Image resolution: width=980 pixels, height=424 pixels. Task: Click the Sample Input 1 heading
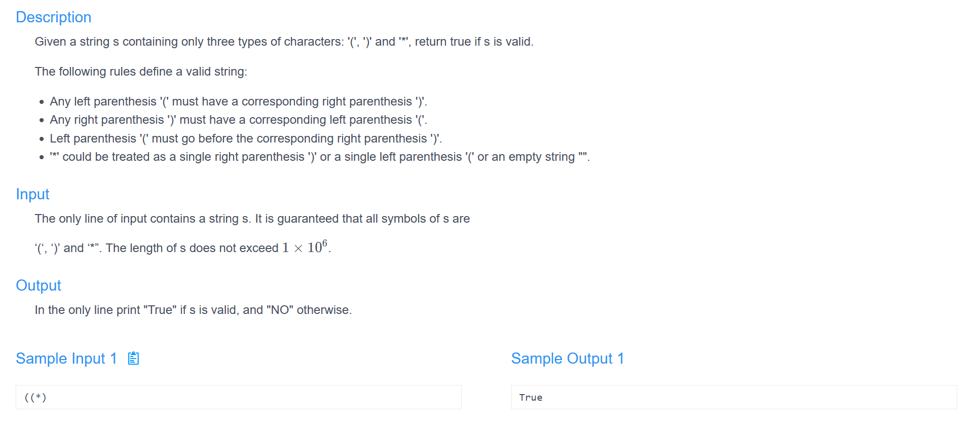65,358
